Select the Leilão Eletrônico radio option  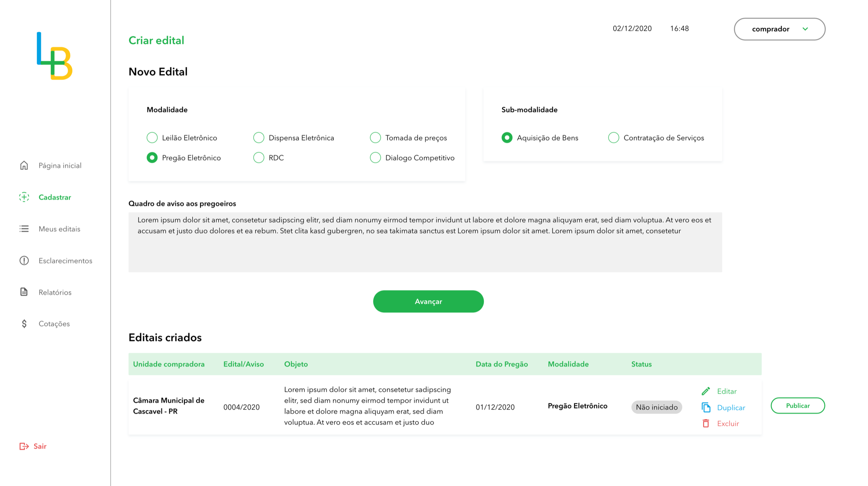pyautogui.click(x=152, y=138)
